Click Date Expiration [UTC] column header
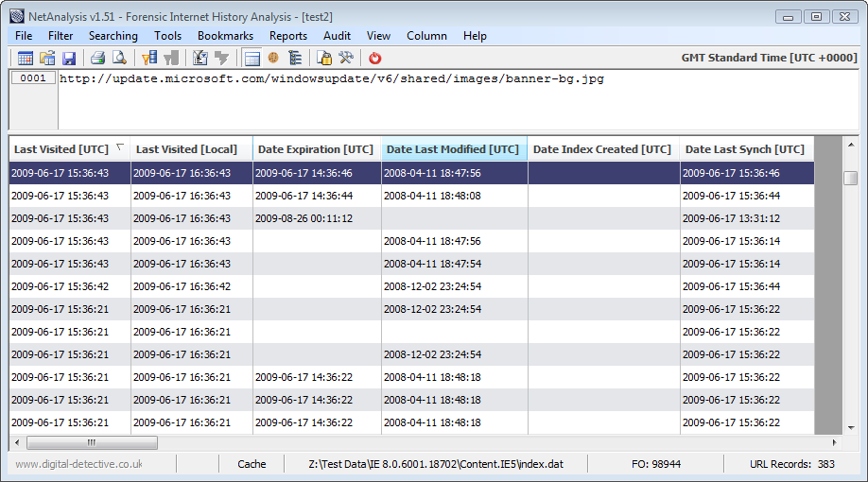Image resolution: width=868 pixels, height=482 pixels. 317,149
